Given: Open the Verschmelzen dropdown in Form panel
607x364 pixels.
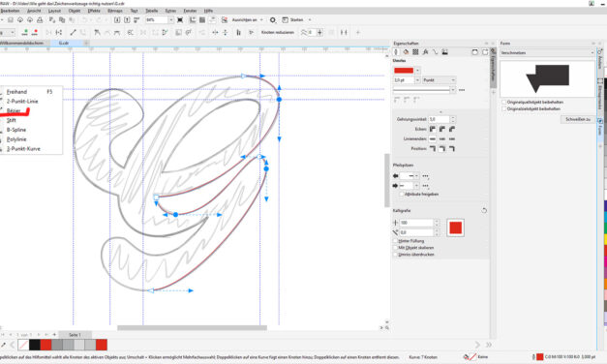Looking at the screenshot, I should [x=547, y=52].
